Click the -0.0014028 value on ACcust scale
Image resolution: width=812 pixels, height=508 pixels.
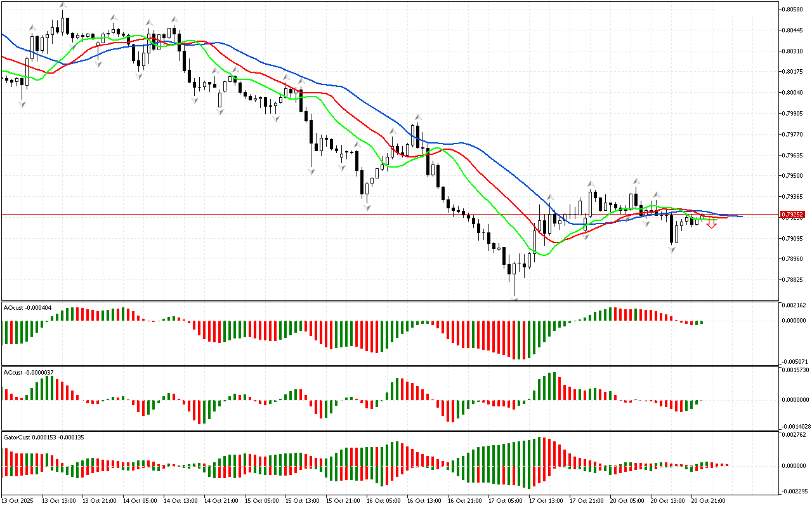(x=796, y=427)
